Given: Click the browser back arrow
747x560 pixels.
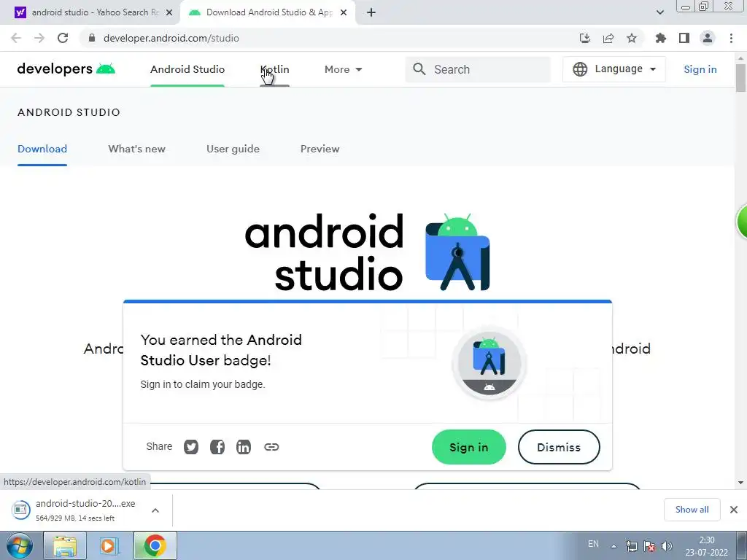Looking at the screenshot, I should pos(16,38).
